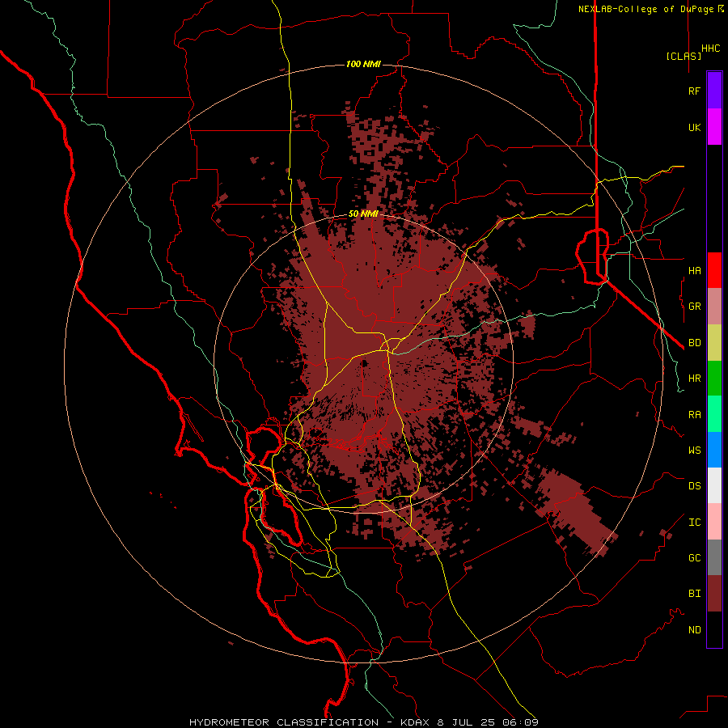The width and height of the screenshot is (728, 728).
Task: Select the GC gray legend swatch
Action: coord(714,557)
